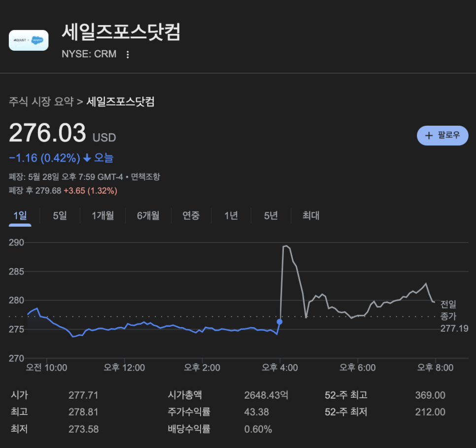Click the 폐장 후 279.68 after-hours price
476x448 pixels.
(35, 191)
